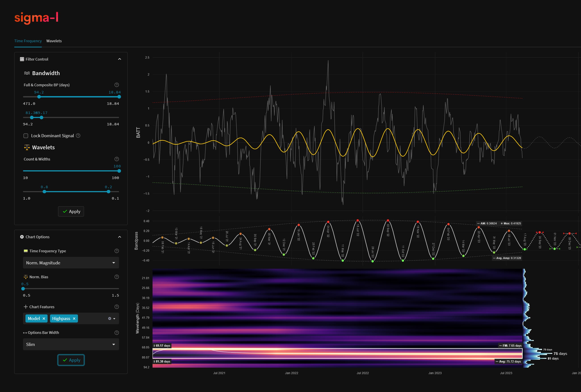Collapse the Filter Control panel
The width and height of the screenshot is (581, 392).
tap(120, 59)
